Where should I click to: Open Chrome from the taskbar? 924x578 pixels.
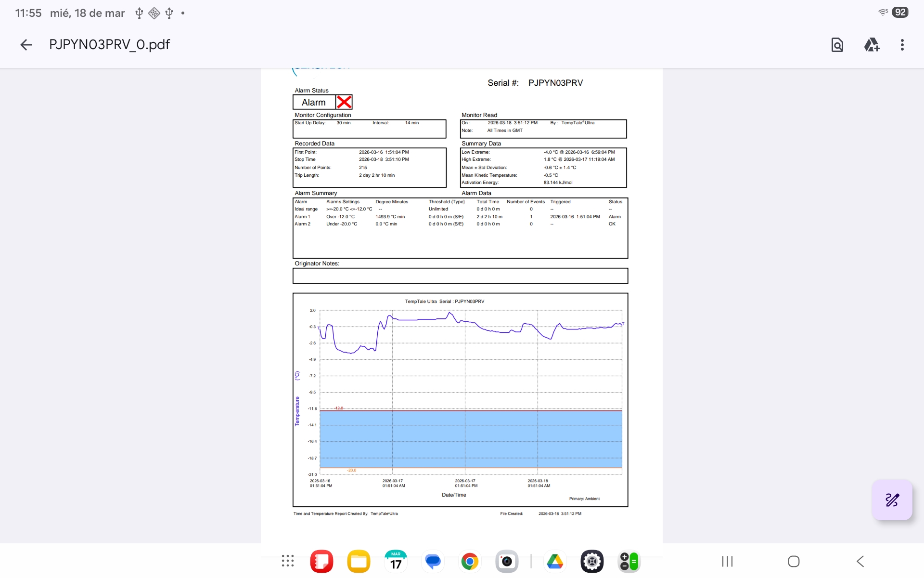coord(470,561)
